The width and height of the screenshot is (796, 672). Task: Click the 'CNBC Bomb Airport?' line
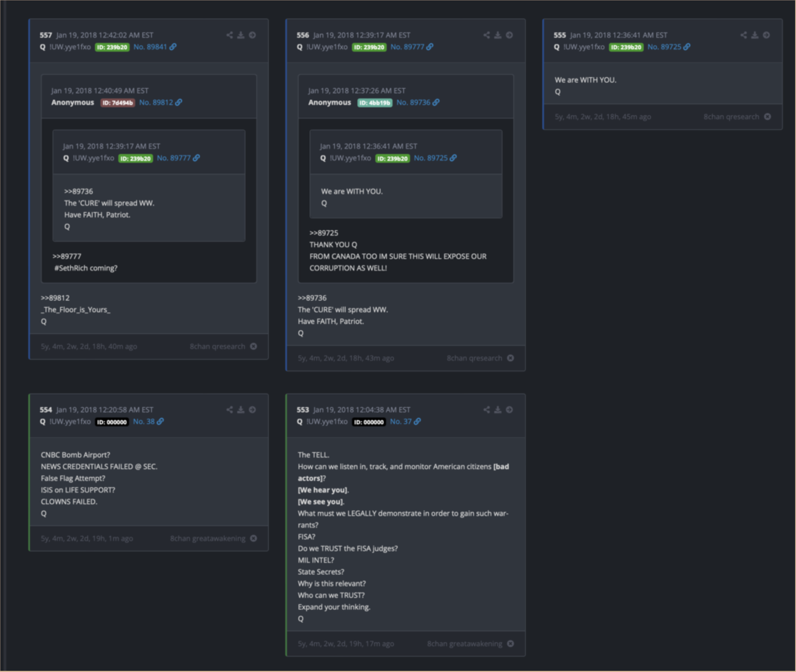(75, 454)
